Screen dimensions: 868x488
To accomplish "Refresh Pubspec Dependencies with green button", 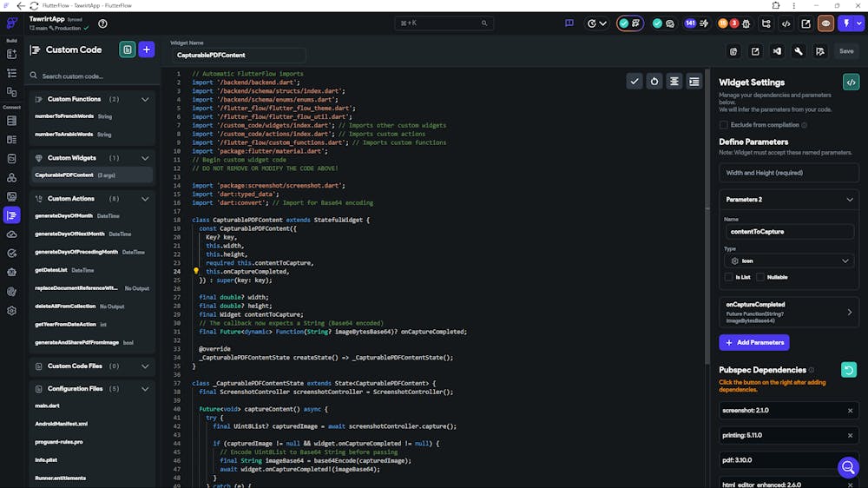I will click(849, 369).
